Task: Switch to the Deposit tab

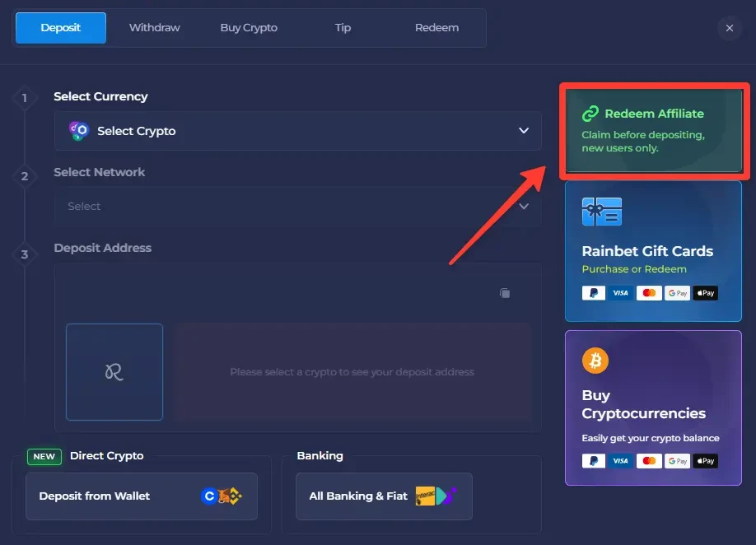Action: click(61, 28)
